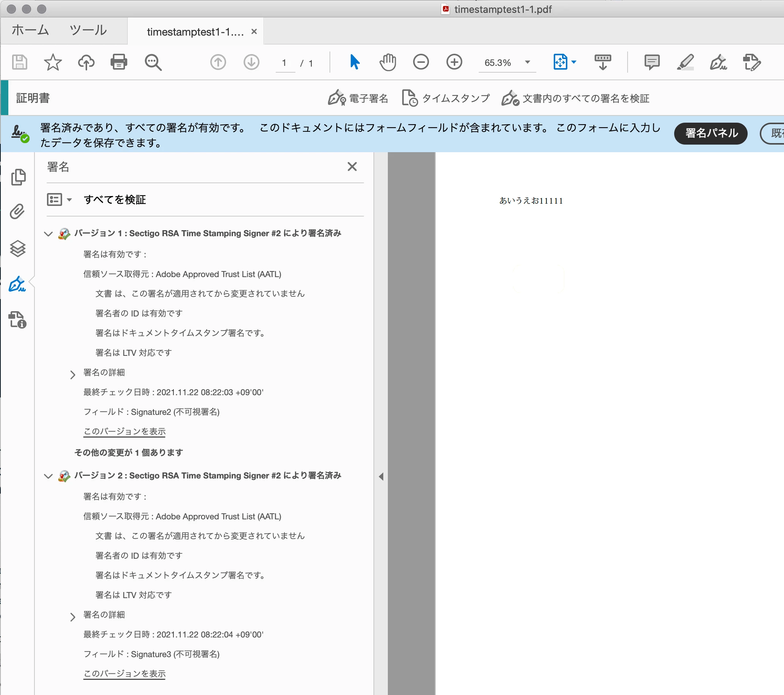Click このバージョンを表示 link under バージョン 1
The width and height of the screenshot is (784, 695).
point(125,431)
